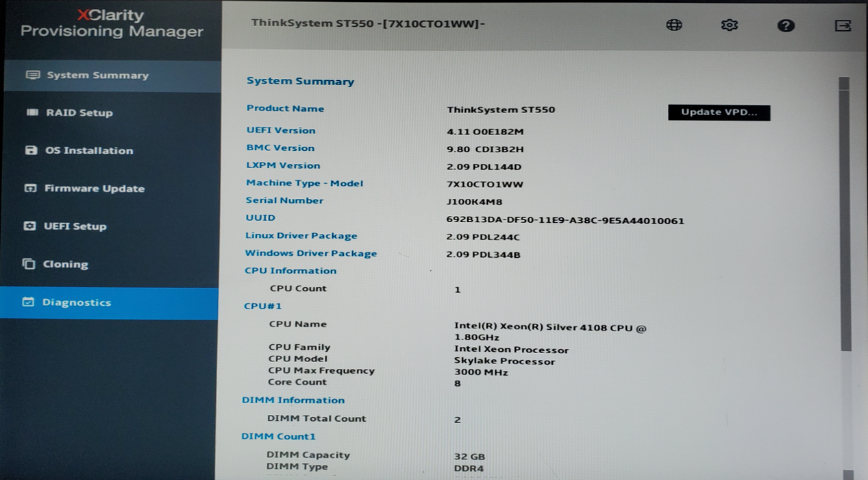Screen dimensions: 868x480
Task: Open Firmware Update section
Action: pyautogui.click(x=110, y=188)
